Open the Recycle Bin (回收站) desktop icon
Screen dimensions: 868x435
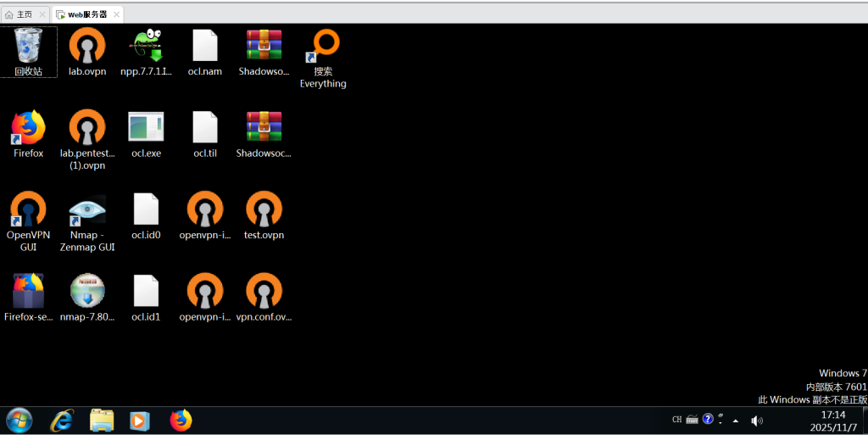pos(29,51)
